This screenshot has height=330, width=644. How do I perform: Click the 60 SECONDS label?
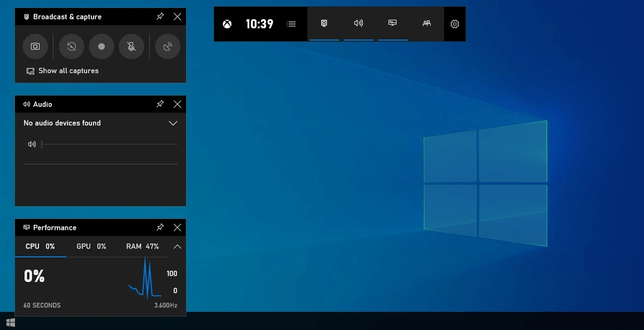click(42, 305)
